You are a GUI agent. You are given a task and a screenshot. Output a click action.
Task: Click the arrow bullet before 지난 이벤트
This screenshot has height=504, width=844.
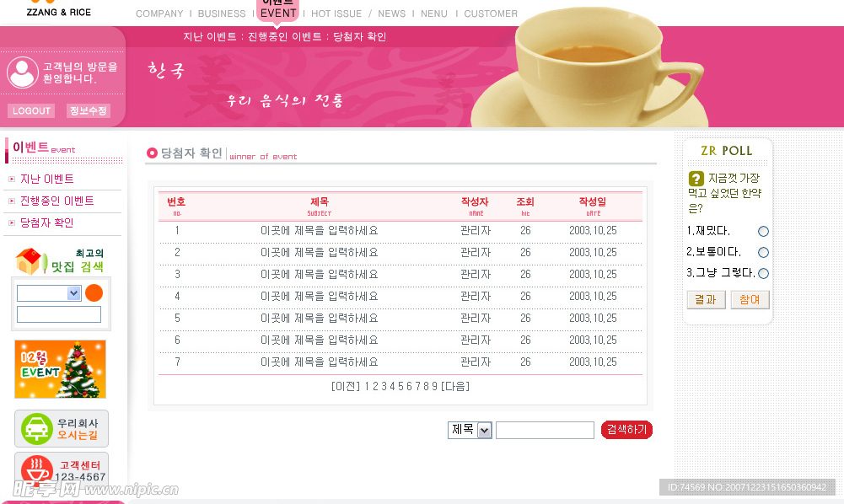12,180
